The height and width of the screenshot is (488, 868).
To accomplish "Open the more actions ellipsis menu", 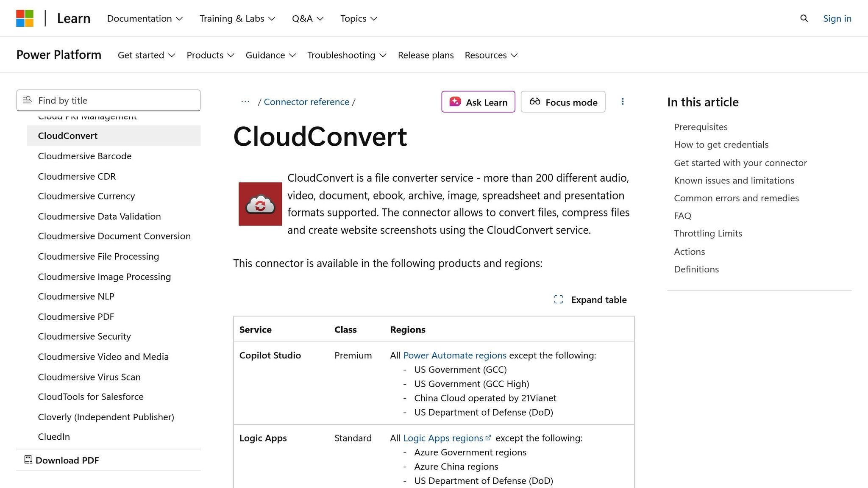I will (623, 102).
